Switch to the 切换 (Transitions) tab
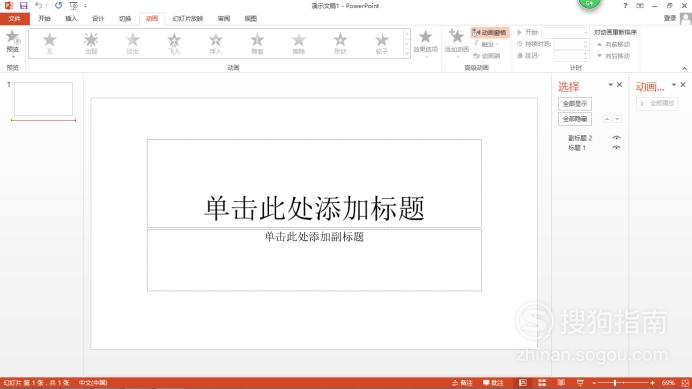Screen dimensions: 692x389 [x=125, y=19]
